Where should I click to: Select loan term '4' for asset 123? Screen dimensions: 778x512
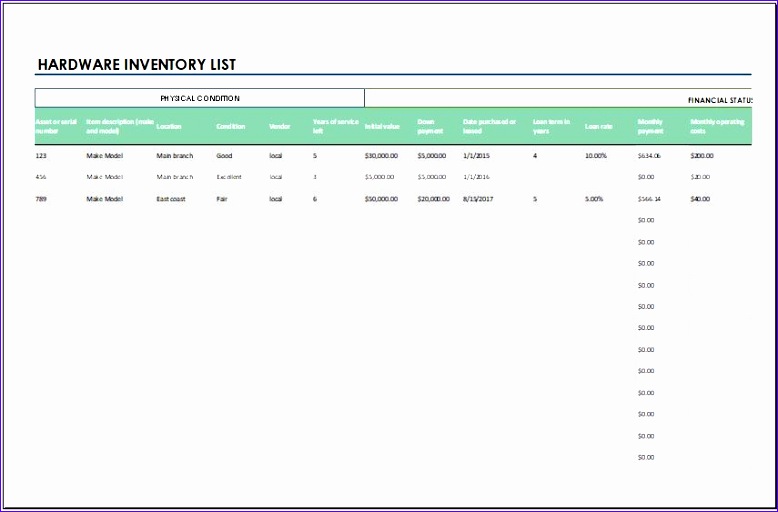535,156
